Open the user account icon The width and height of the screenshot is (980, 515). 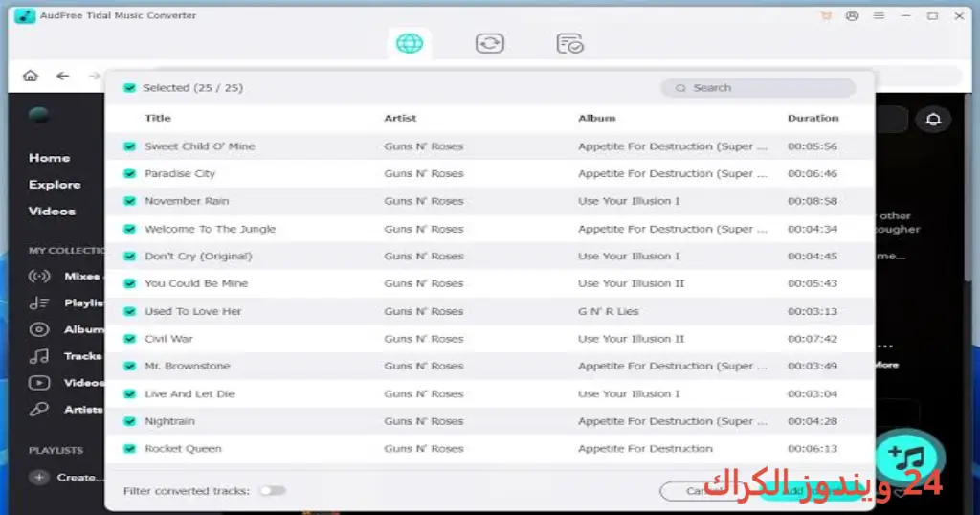[x=852, y=15]
